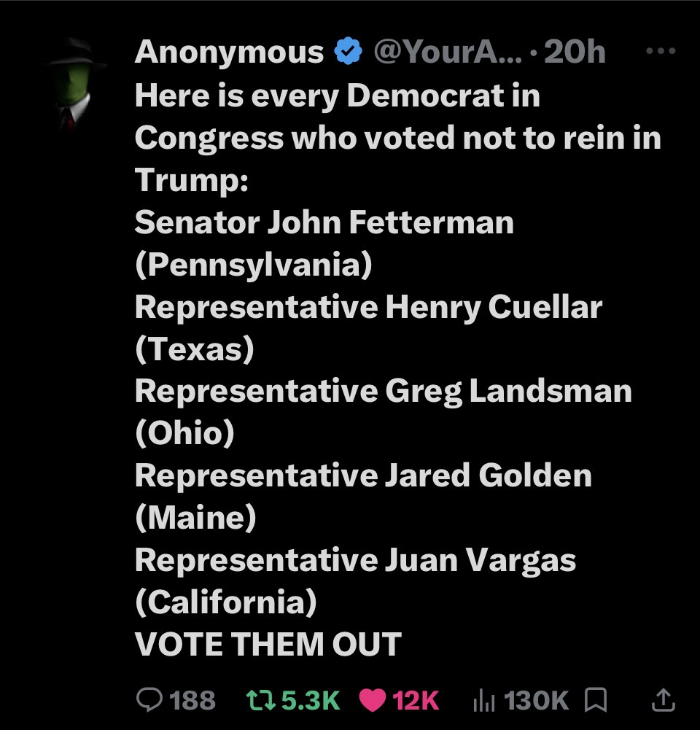
Task: Click the Senator John Fetterman text line
Action: pos(324,222)
